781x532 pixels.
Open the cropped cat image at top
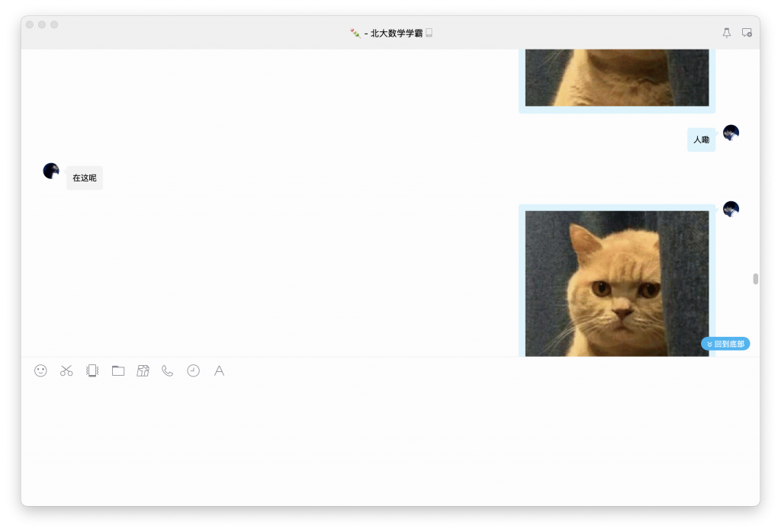616,78
